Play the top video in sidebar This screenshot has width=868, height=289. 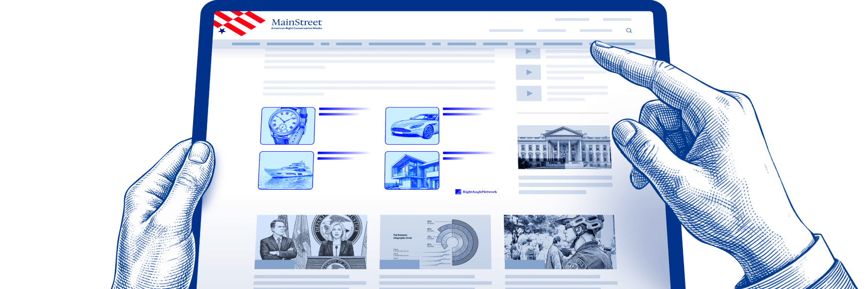528,52
